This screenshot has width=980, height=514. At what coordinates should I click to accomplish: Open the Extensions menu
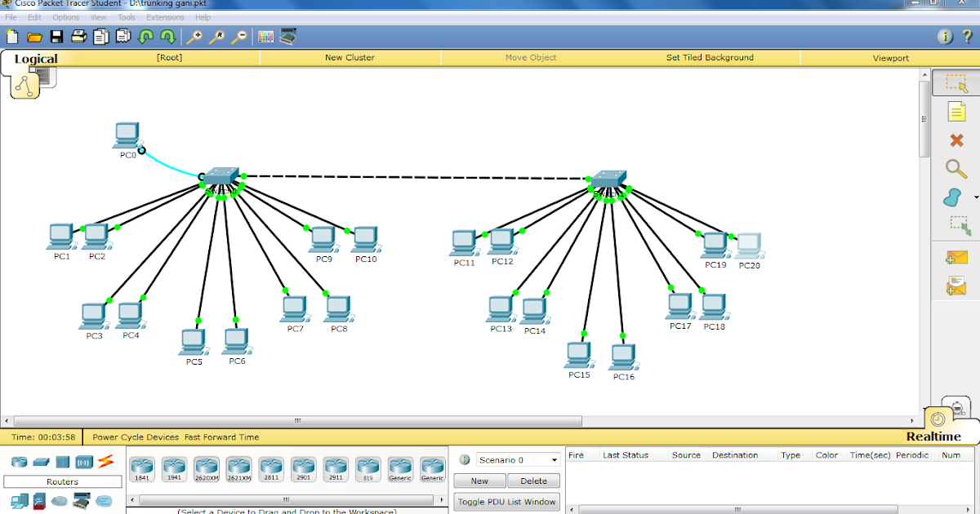165,17
